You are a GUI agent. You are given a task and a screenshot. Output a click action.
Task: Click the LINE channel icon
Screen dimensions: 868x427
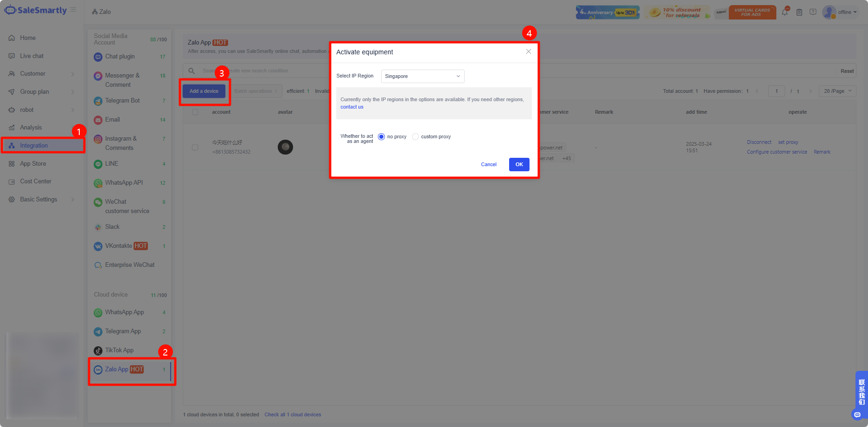pos(98,164)
